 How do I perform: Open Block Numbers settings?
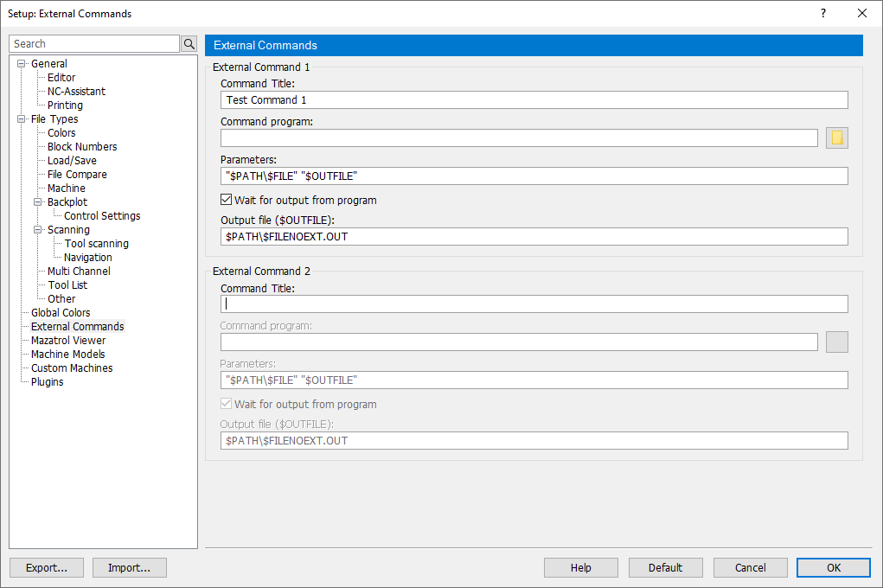point(82,146)
